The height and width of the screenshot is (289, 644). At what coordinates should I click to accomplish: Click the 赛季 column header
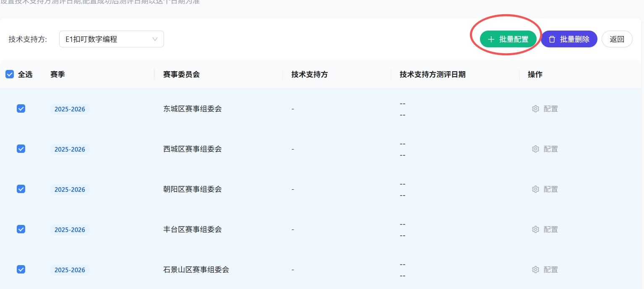57,74
